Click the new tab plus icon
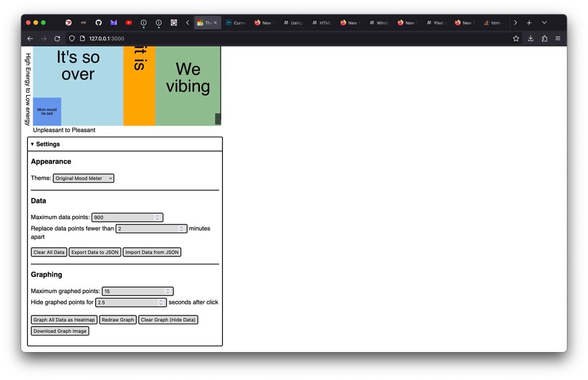The image size is (588, 380). click(x=529, y=23)
